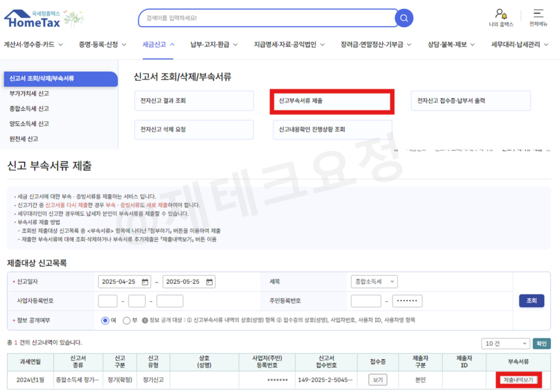Click 제출내역보기 button in 부속서류 column

[519, 380]
